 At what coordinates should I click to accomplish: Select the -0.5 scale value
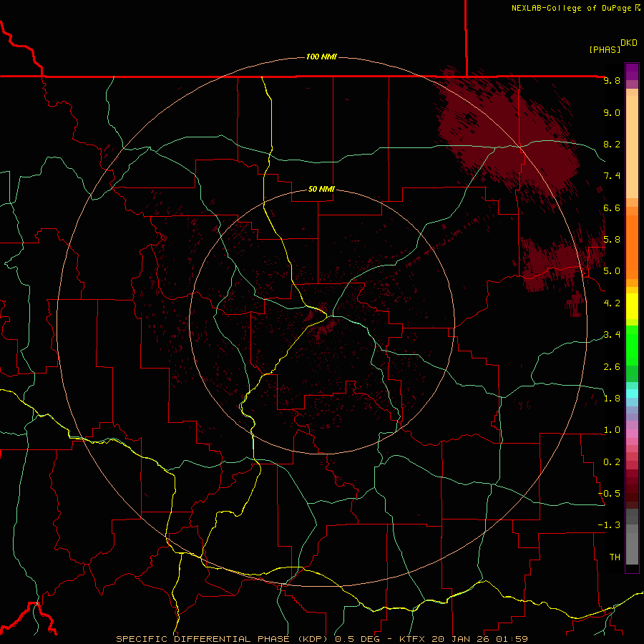coord(609,493)
